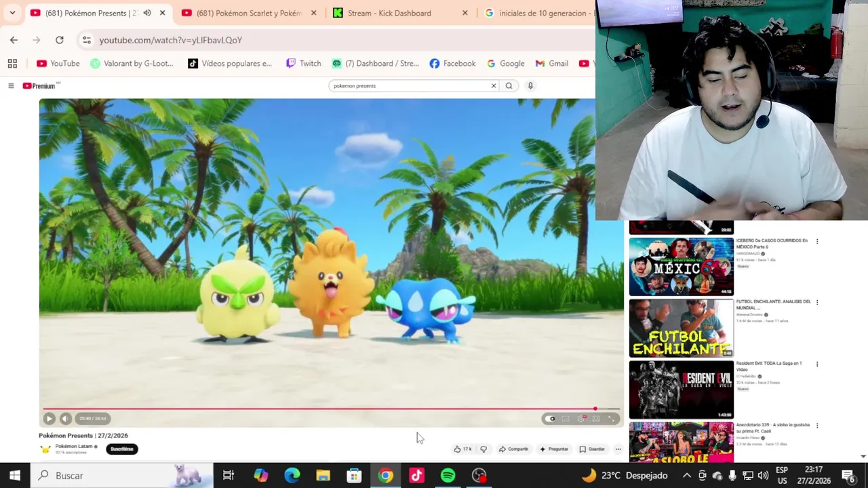The height and width of the screenshot is (488, 868).
Task: Seek on the red video progress bar
Action: 331,409
